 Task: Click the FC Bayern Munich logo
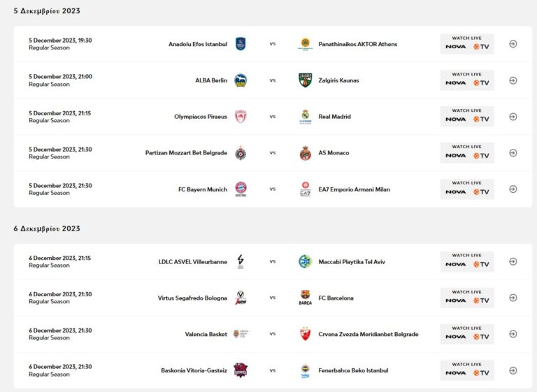point(241,189)
